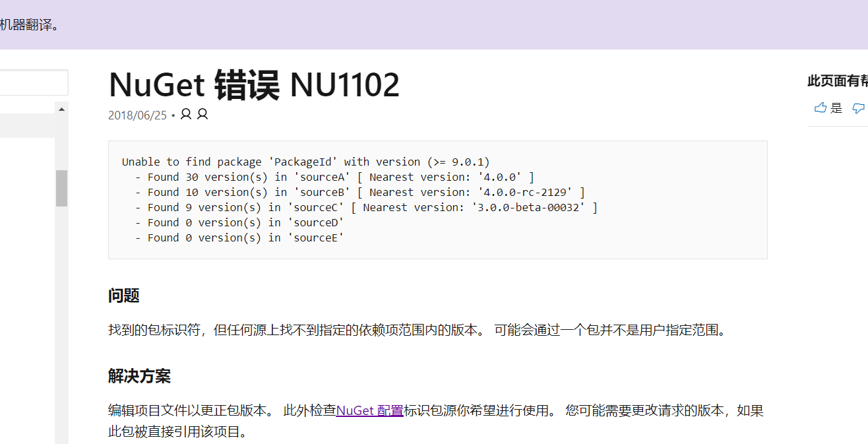Click the 机器翻译 banner text
The width and height of the screenshot is (868, 444).
(30, 24)
